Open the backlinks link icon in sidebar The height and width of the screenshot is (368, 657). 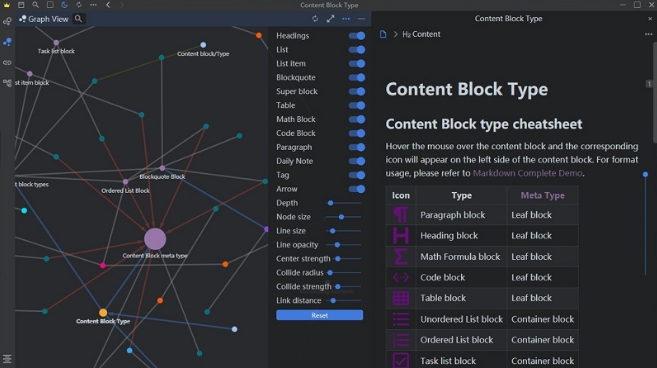coord(7,62)
